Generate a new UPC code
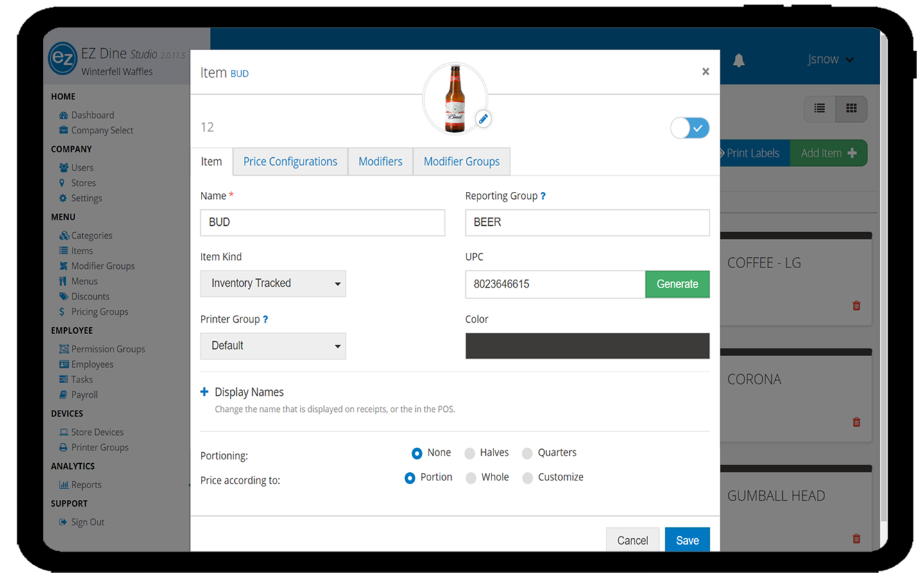The image size is (924, 578). click(677, 284)
